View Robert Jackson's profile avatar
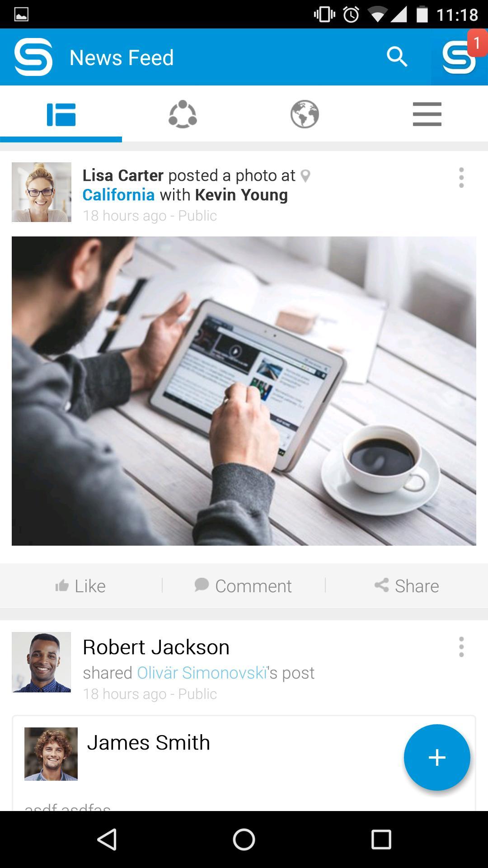488x868 pixels. point(42,662)
